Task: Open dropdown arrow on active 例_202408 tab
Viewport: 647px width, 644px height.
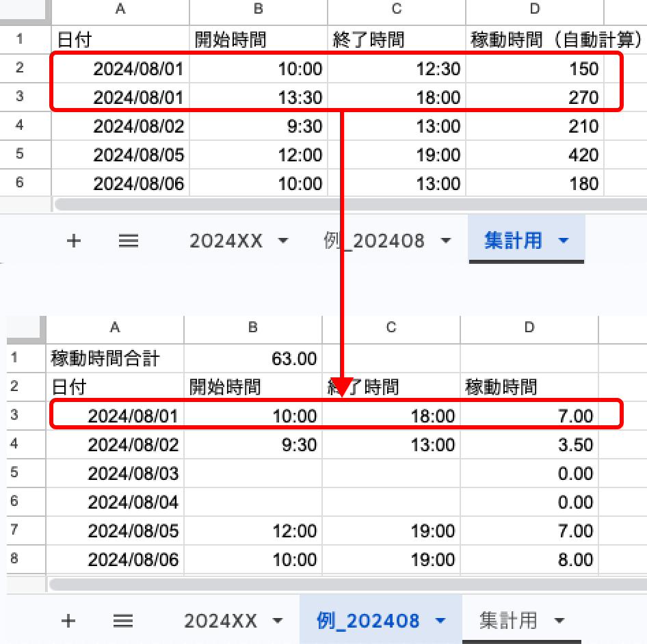Action: (440, 621)
